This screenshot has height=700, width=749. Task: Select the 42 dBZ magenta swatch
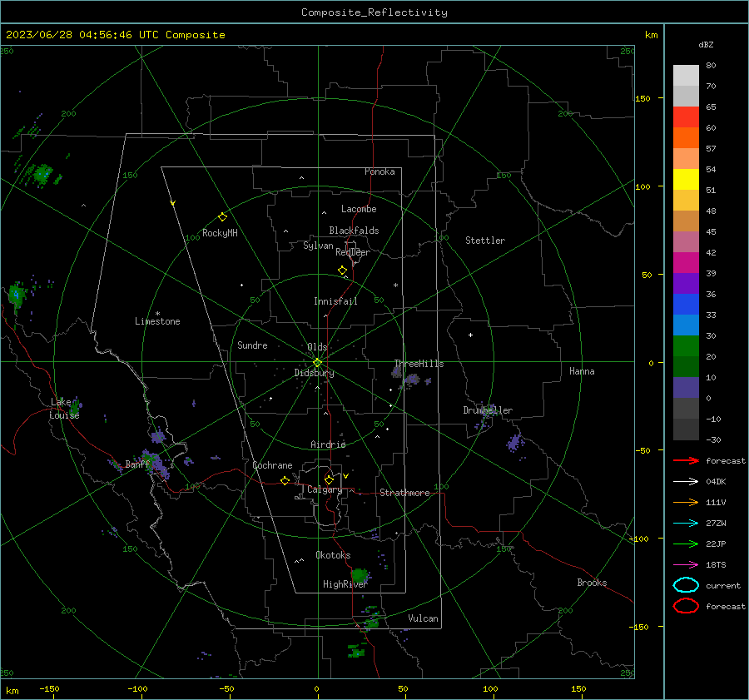(x=686, y=262)
